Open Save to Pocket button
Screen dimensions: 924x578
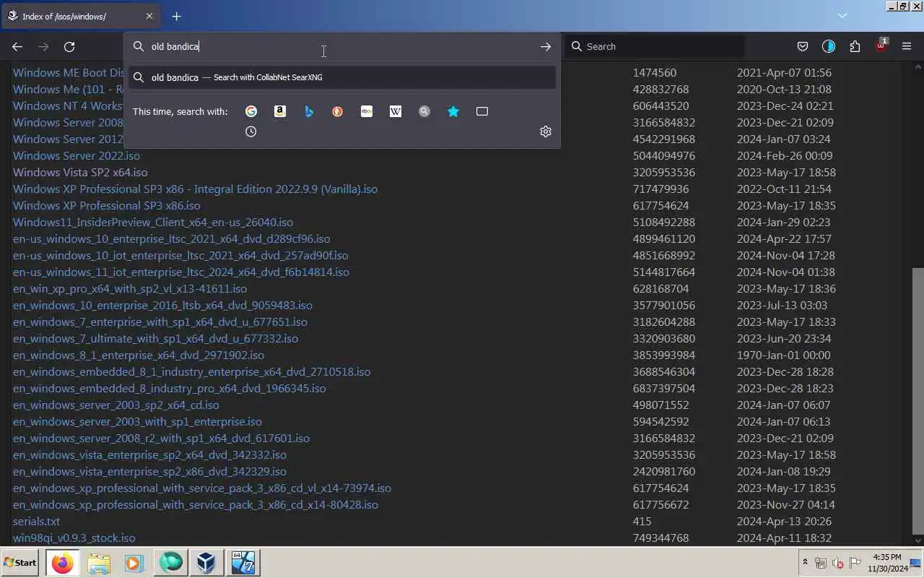click(803, 46)
